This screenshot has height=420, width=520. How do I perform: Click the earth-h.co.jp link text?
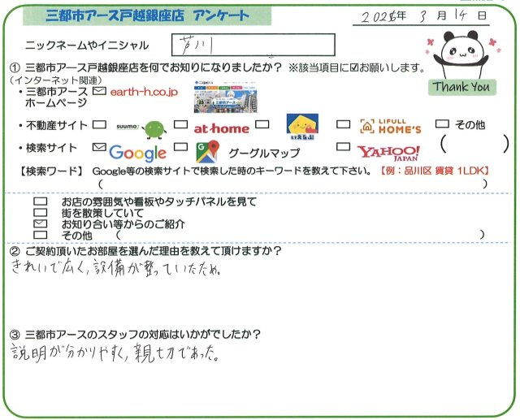144,92
